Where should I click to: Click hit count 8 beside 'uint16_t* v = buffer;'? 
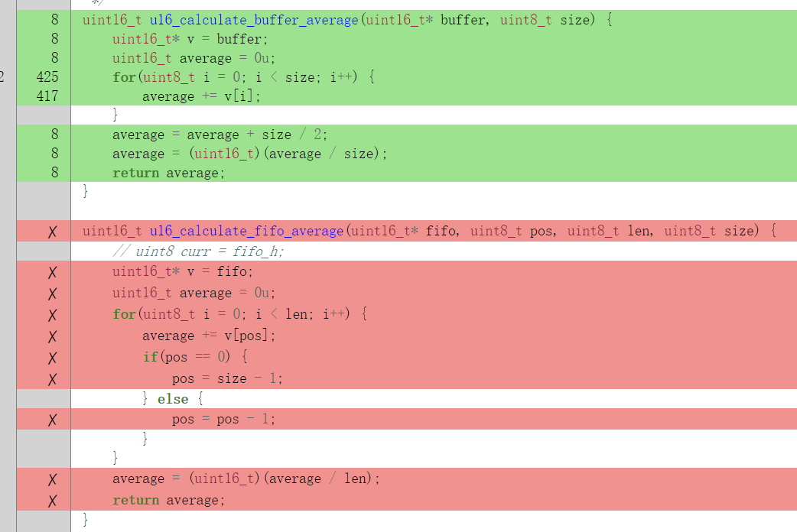click(x=54, y=39)
